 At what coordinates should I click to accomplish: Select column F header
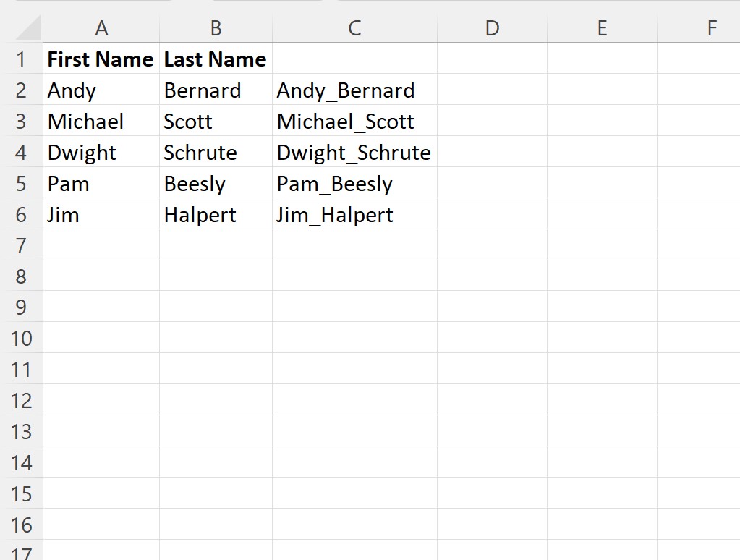(x=699, y=28)
